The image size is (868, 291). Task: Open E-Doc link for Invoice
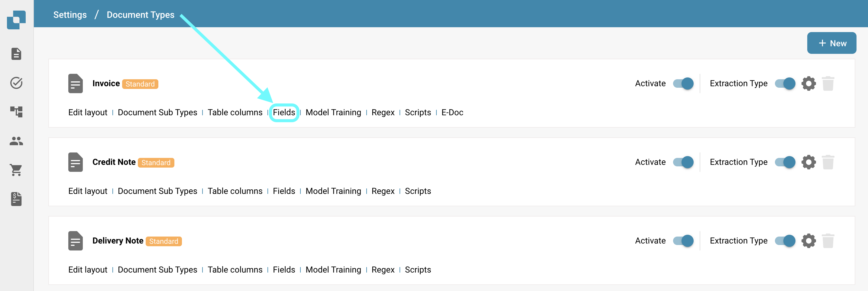click(452, 113)
